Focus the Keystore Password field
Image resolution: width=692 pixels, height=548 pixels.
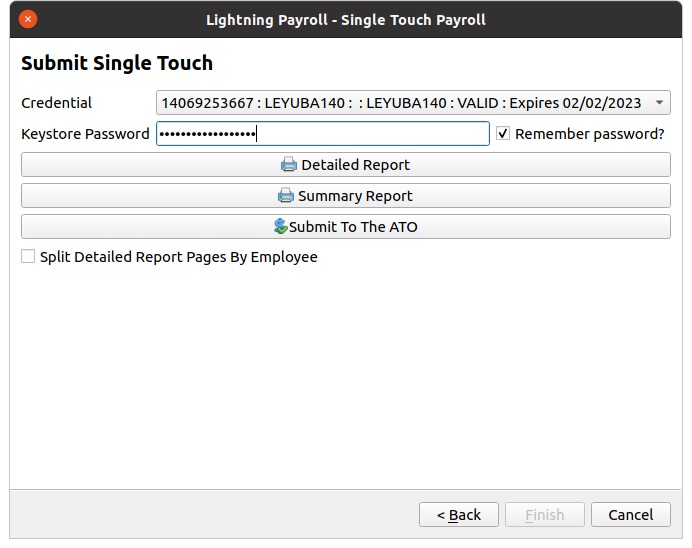point(323,133)
